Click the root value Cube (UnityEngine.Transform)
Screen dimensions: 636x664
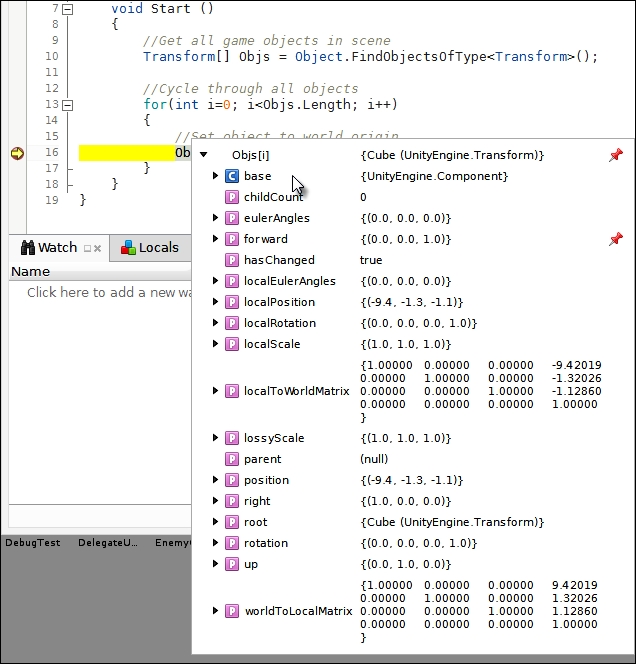pyautogui.click(x=452, y=522)
